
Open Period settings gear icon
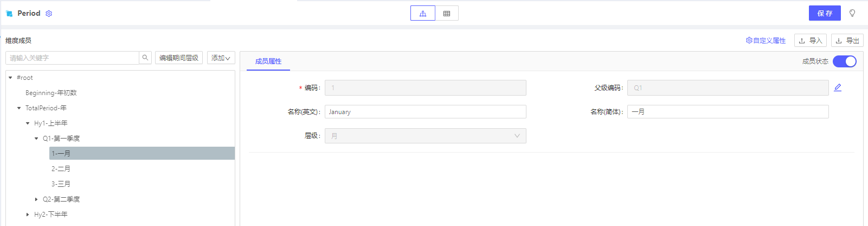coord(49,14)
